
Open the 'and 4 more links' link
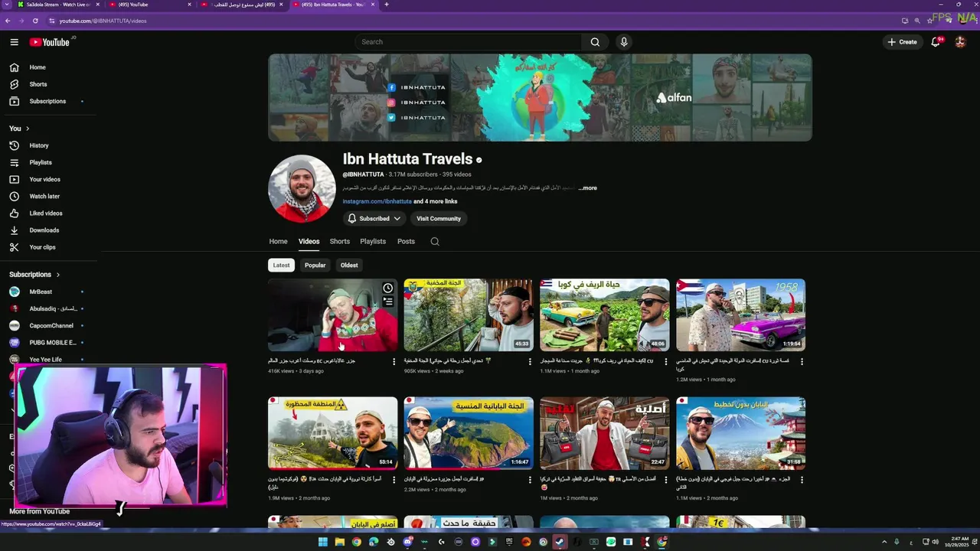[x=436, y=201]
